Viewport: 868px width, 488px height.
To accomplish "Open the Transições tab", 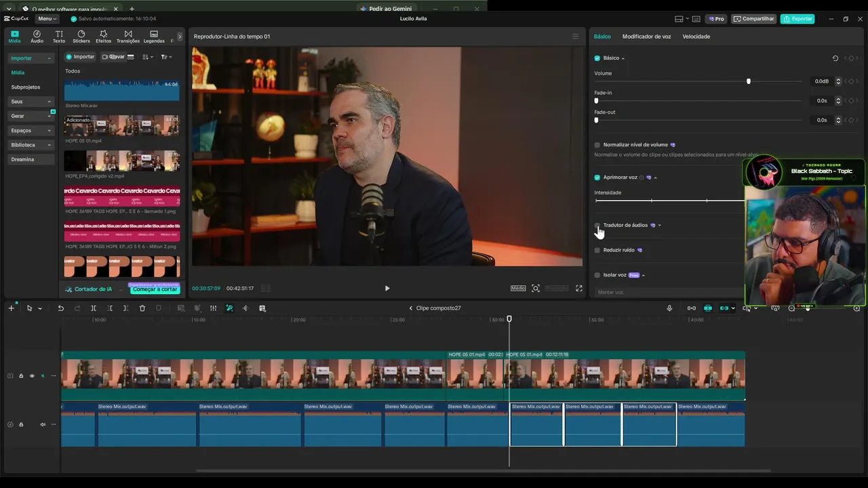I will click(x=128, y=37).
